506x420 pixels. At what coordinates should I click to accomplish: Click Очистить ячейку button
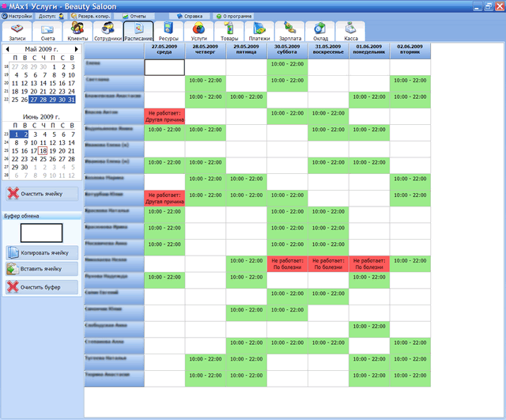pyautogui.click(x=42, y=194)
